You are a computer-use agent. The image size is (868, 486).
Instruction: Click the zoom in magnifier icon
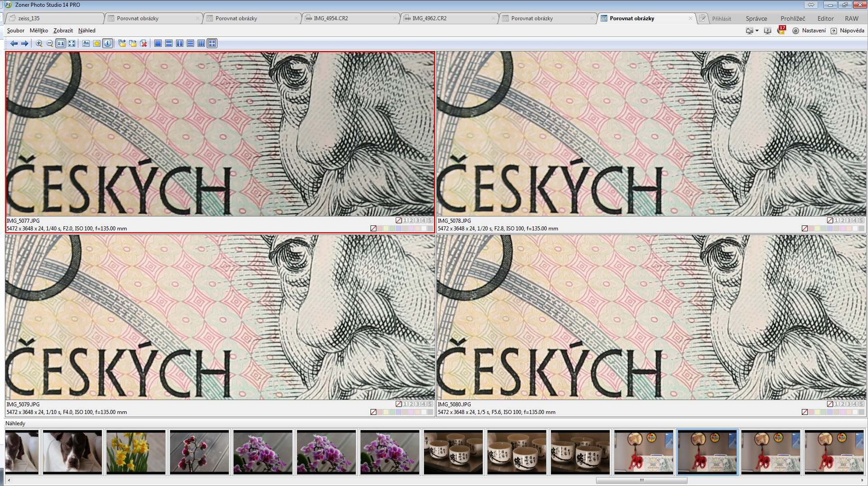(39, 43)
